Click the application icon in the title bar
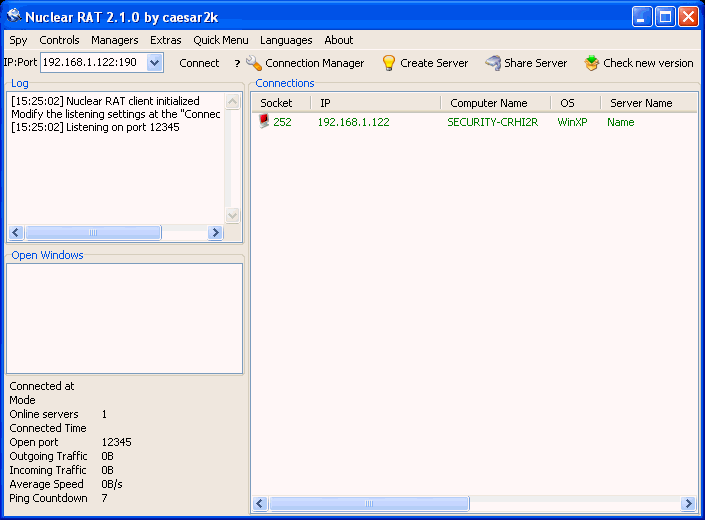The image size is (705, 520). [x=14, y=16]
